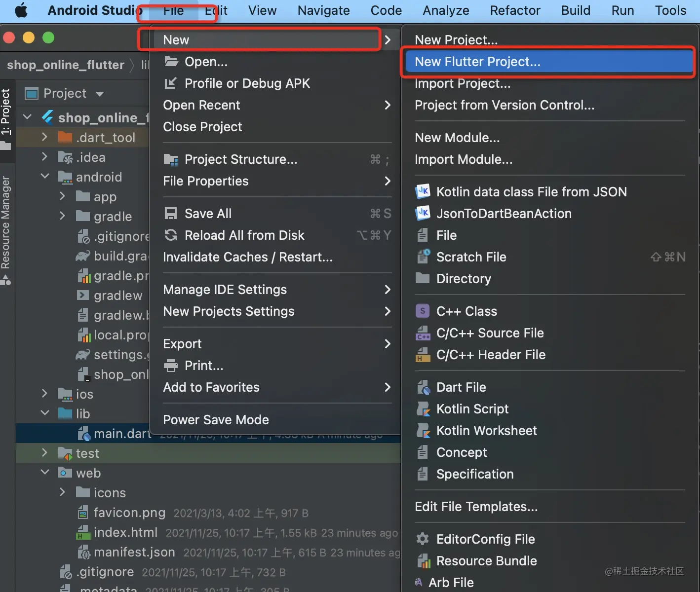700x592 pixels.
Task: Open the Refactor menu
Action: click(515, 10)
